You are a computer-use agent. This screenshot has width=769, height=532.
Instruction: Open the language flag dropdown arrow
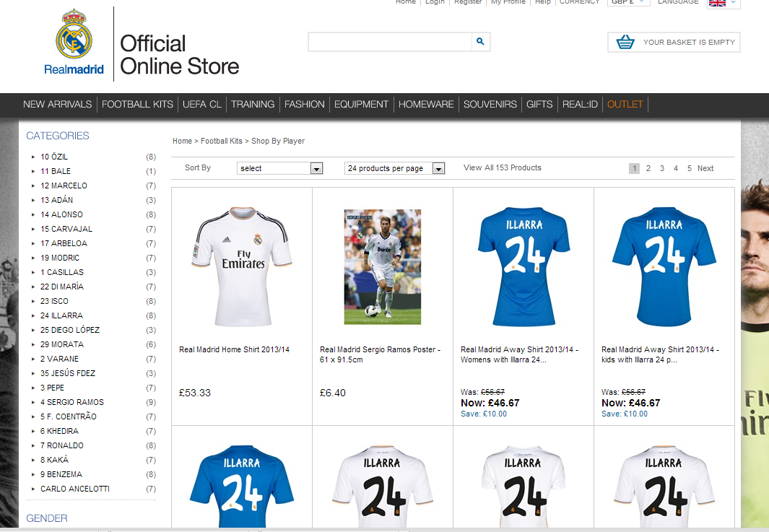[x=733, y=3]
